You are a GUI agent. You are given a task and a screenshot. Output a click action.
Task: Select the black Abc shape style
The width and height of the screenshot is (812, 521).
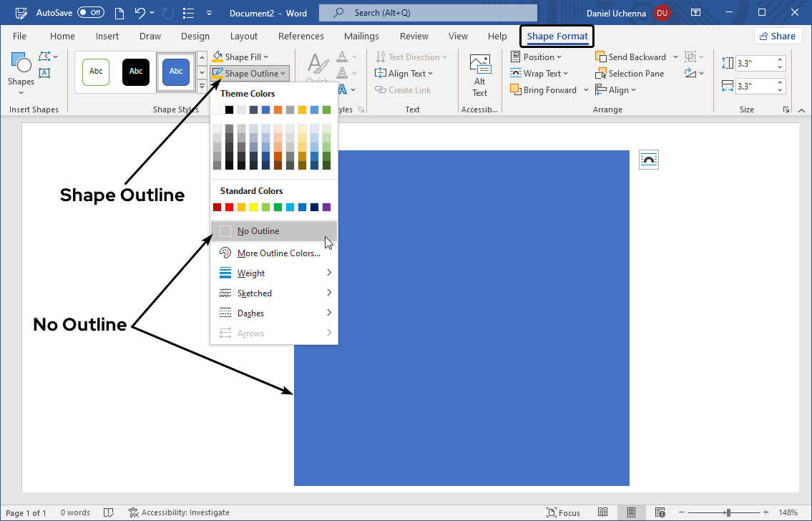tap(136, 72)
